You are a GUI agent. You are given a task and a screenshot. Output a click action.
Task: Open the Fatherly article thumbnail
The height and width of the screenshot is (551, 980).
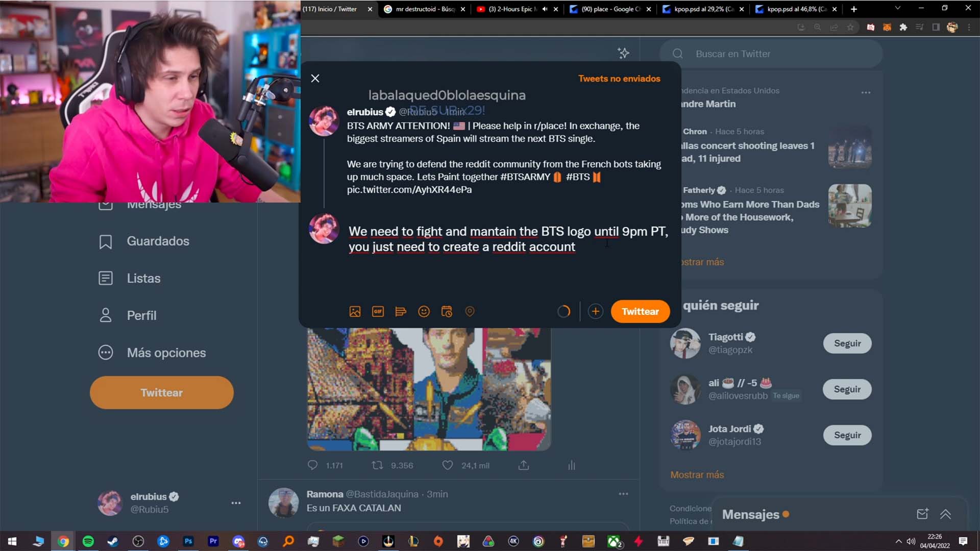tap(850, 206)
